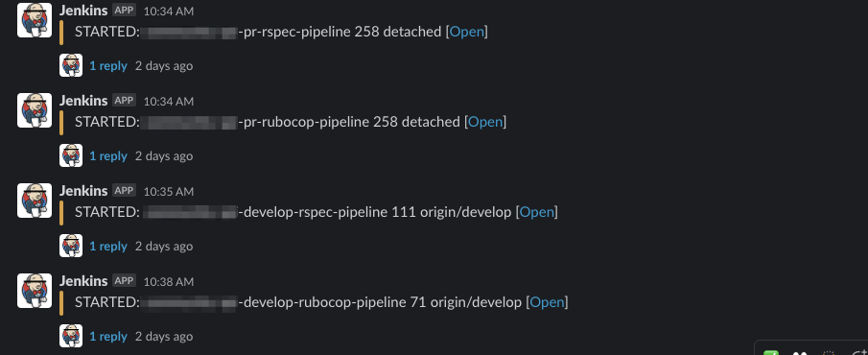View the 1 reply thread under pr-rubocop-pipeline
Screen dimensions: 868x355
[108, 156]
